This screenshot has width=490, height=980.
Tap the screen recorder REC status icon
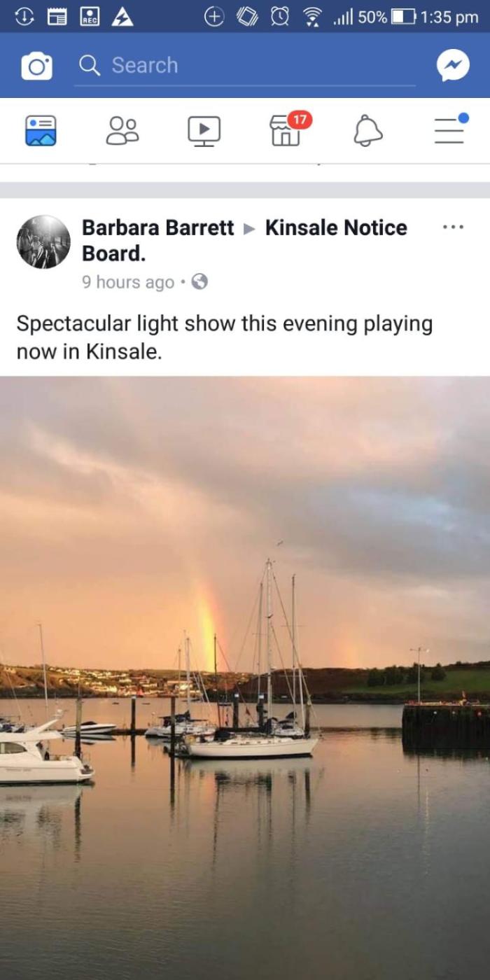pos(90,17)
